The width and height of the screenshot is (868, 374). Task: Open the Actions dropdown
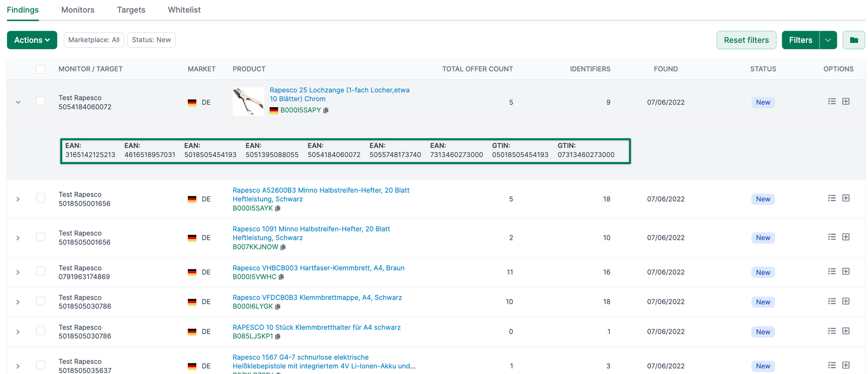pyautogui.click(x=32, y=40)
